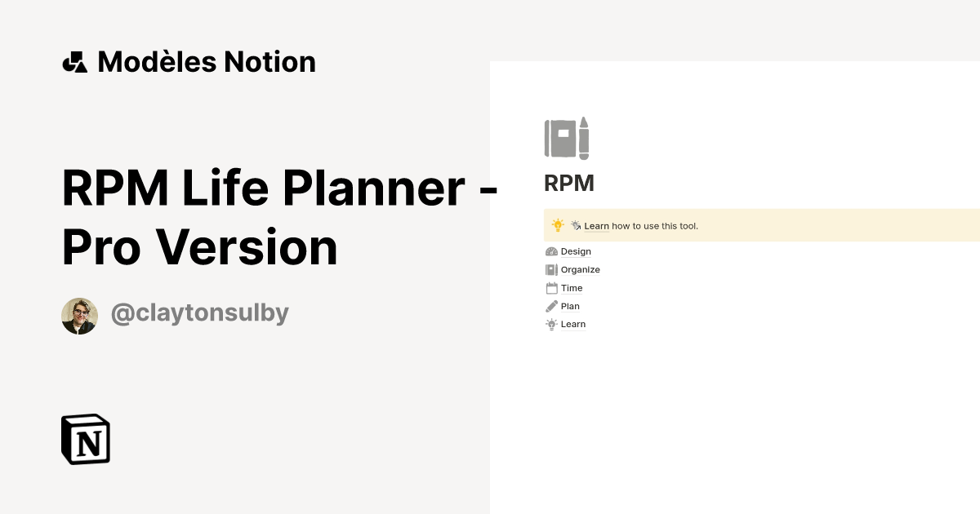Image resolution: width=980 pixels, height=514 pixels.
Task: Open the Time page link
Action: click(x=572, y=288)
